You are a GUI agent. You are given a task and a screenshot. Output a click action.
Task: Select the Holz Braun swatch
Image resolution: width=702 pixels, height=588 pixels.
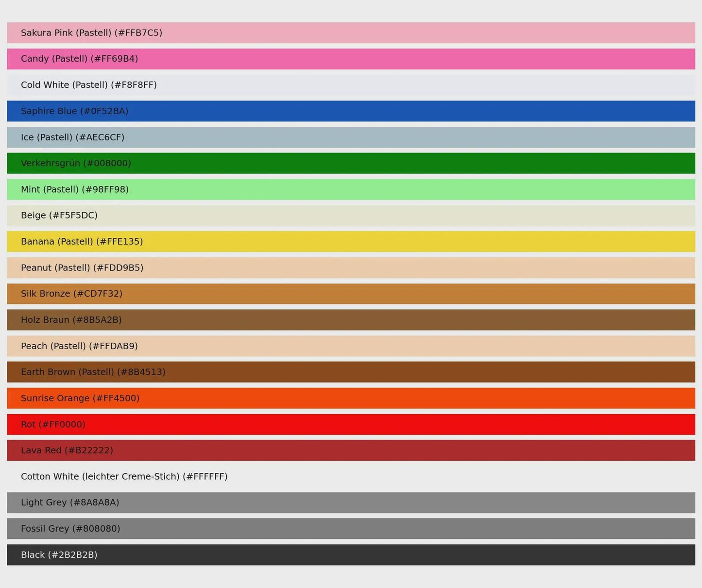351,320
